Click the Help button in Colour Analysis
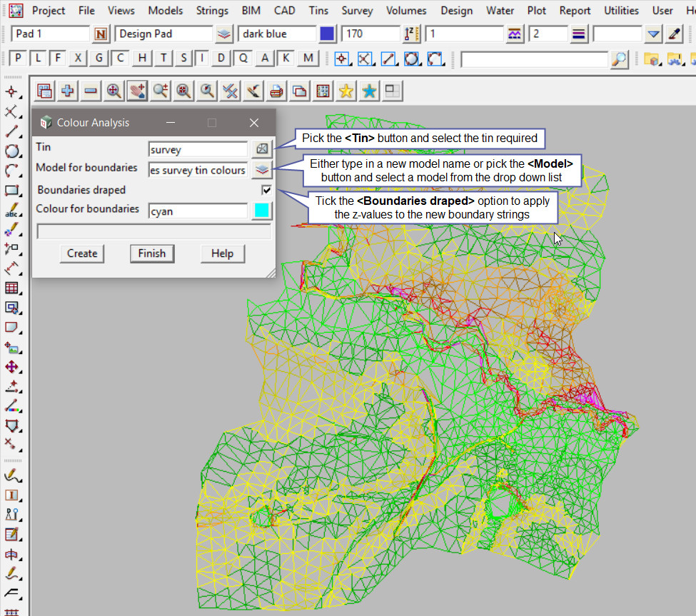The width and height of the screenshot is (696, 616). 222,253
